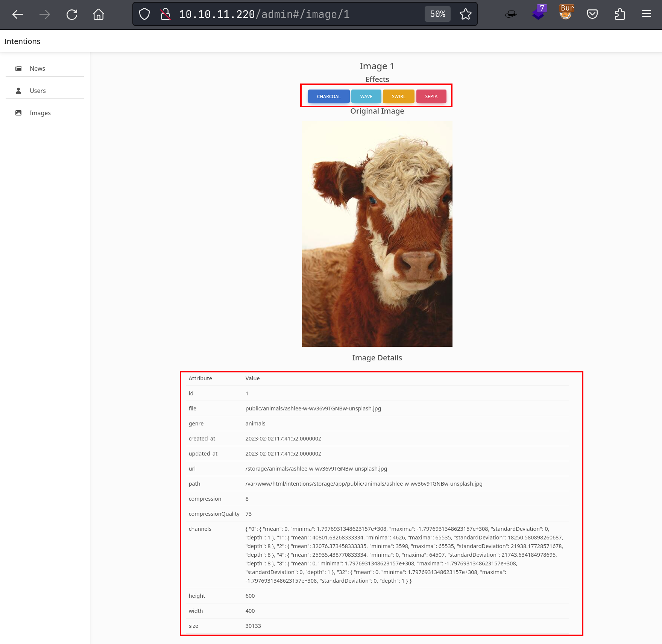Select the size value 30133

click(x=253, y=626)
